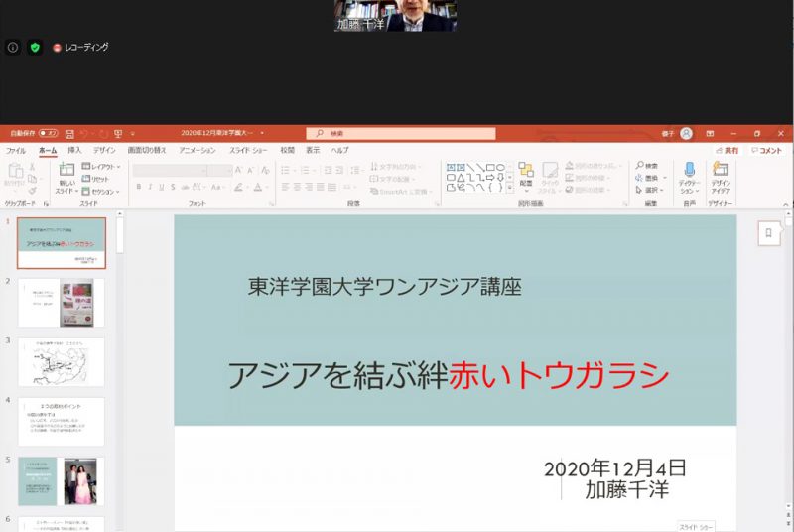Click the コメント (Comments) button
The image size is (794, 532).
coord(766,150)
